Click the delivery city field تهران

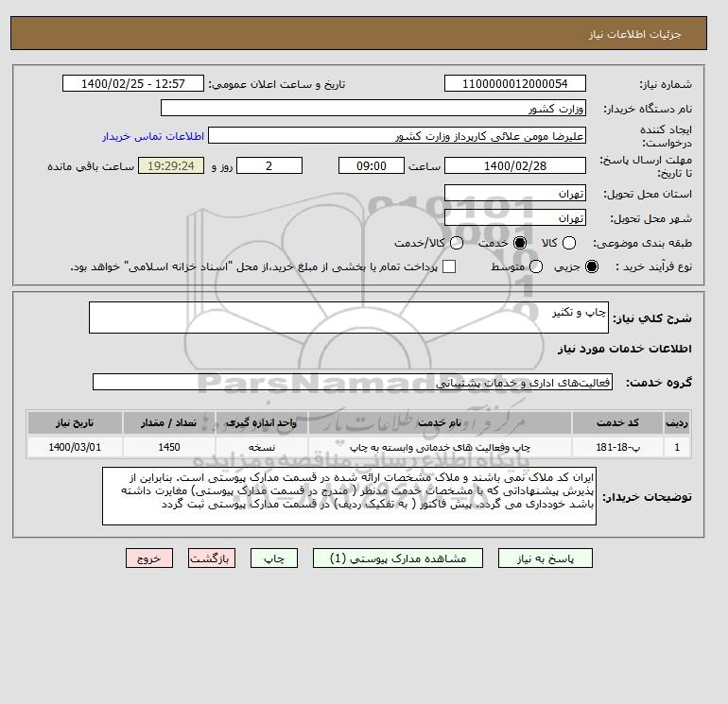point(515,217)
